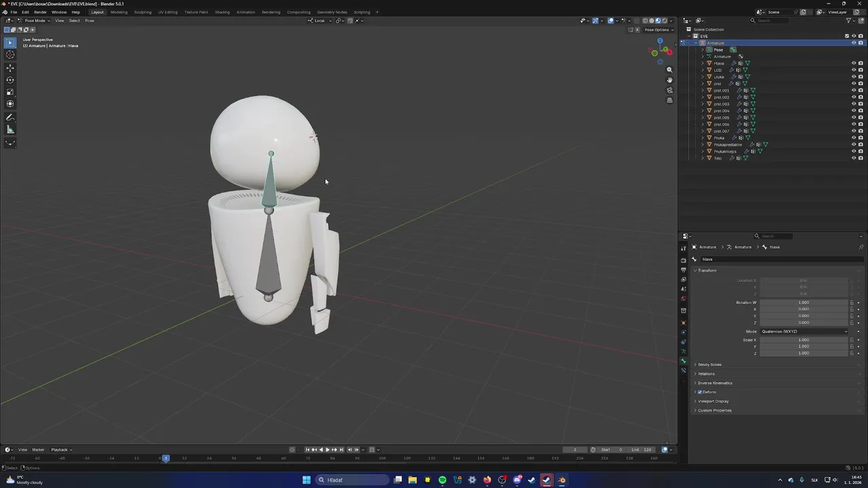Viewport: 868px width, 488px height.
Task: Toggle the Deform checkbox
Action: tap(700, 392)
